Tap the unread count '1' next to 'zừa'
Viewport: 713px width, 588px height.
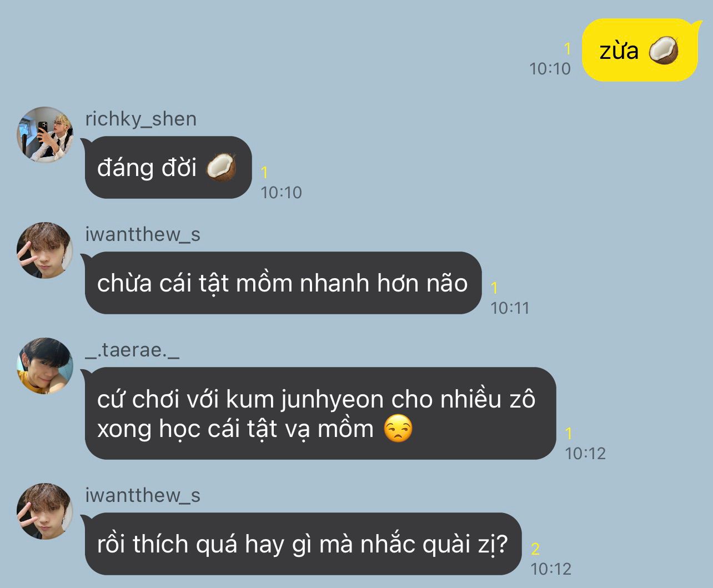(x=567, y=49)
